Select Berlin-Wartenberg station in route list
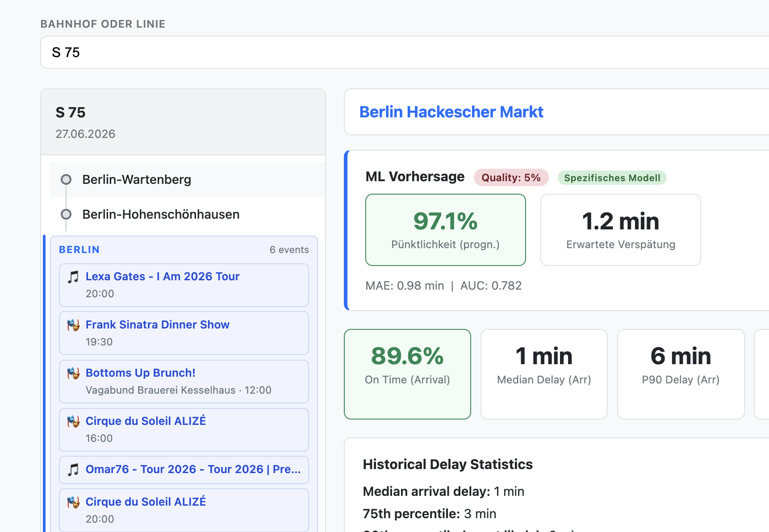Viewport: 769px width, 532px height. 137,179
